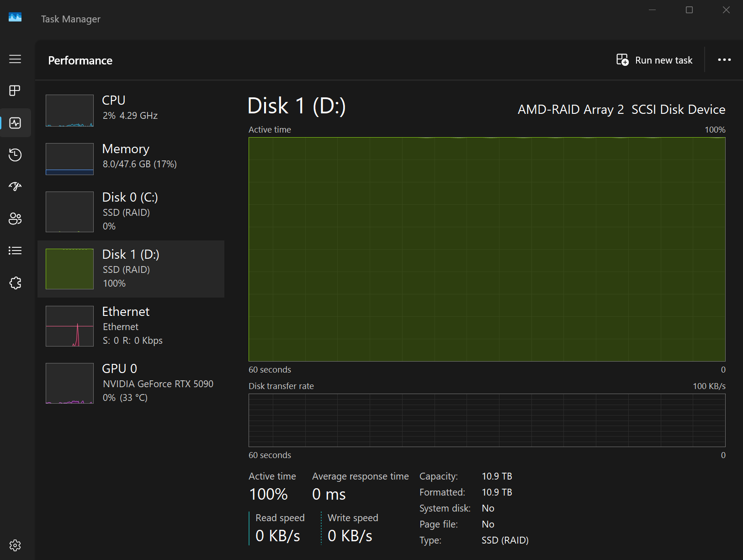743x560 pixels.
Task: Click 'AMD-RAID Array 2 SCSI Disk Device' text
Action: (x=621, y=110)
